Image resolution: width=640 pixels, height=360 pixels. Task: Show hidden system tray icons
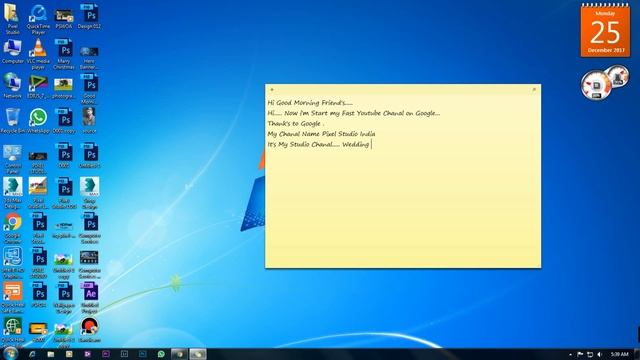point(570,354)
